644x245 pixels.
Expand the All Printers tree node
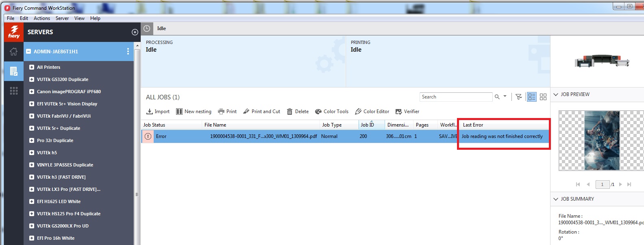coord(32,67)
